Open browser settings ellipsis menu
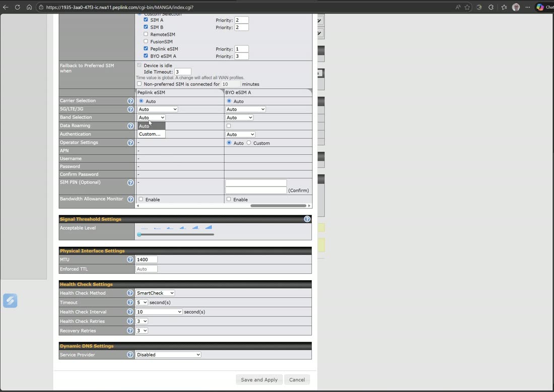Image resolution: width=554 pixels, height=392 pixels. pyautogui.click(x=527, y=7)
